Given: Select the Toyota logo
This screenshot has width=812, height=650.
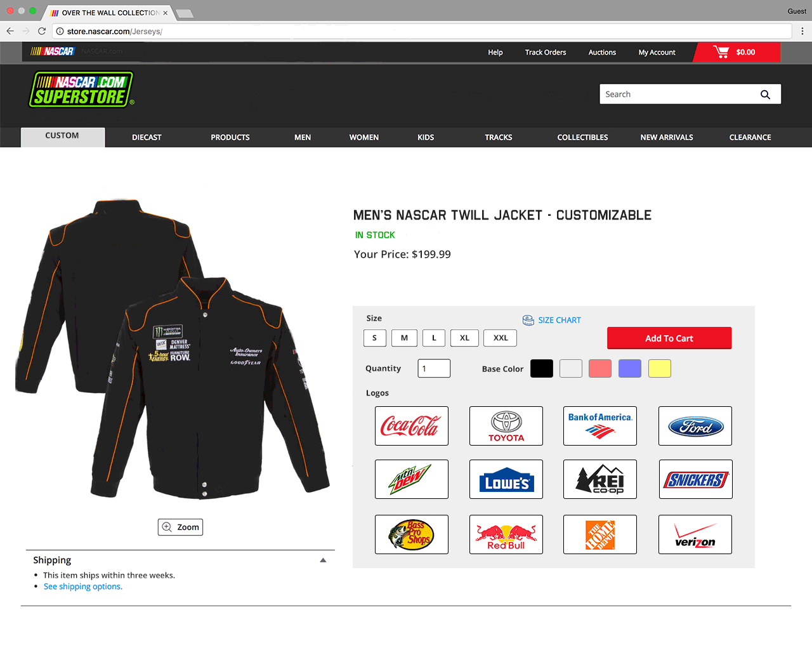Looking at the screenshot, I should click(x=506, y=426).
